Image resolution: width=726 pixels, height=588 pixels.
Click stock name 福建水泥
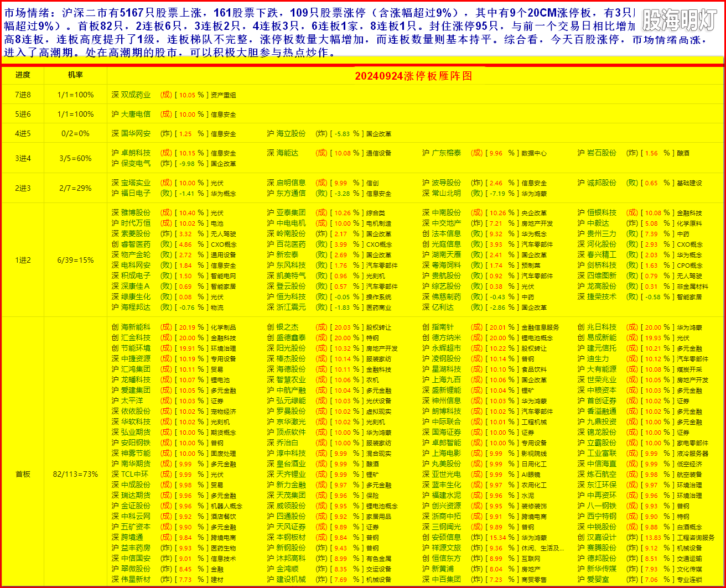point(447,495)
